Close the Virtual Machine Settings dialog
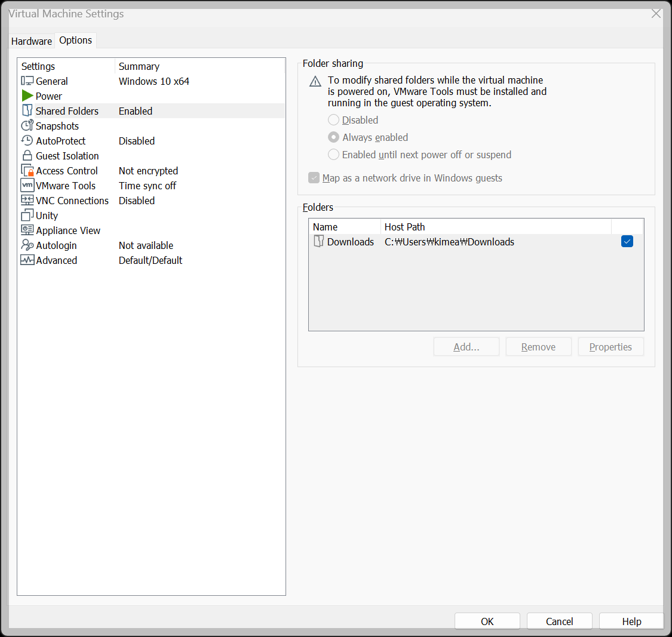Screen dimensions: 672x637 pos(656,14)
